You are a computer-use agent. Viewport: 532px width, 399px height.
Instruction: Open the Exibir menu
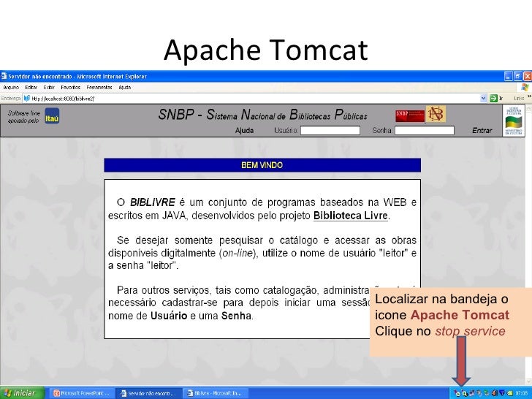pyautogui.click(x=49, y=88)
